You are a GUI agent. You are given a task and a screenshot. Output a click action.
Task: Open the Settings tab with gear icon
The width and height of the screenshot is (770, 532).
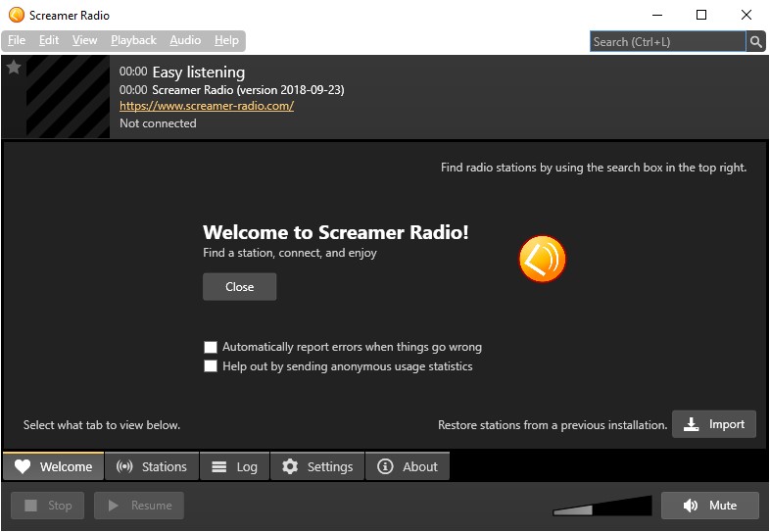tap(317, 466)
